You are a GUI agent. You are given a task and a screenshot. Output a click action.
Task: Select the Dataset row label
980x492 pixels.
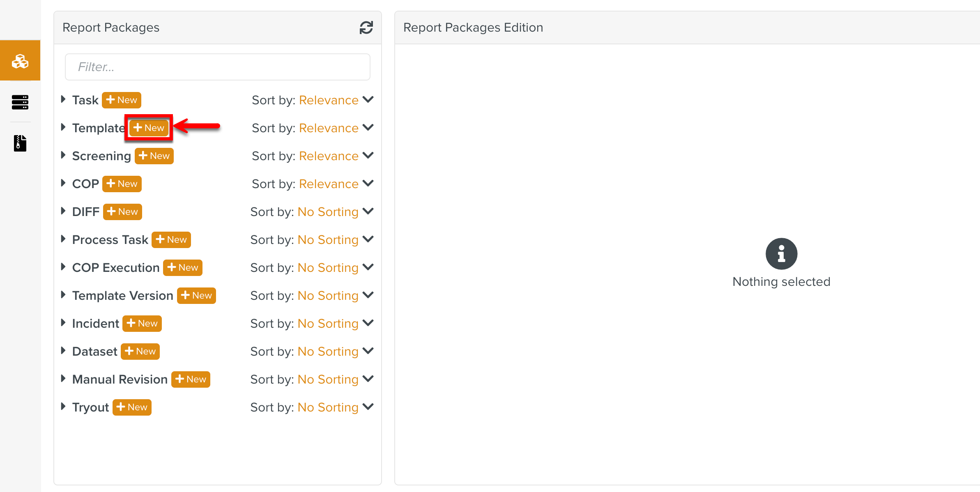(95, 352)
